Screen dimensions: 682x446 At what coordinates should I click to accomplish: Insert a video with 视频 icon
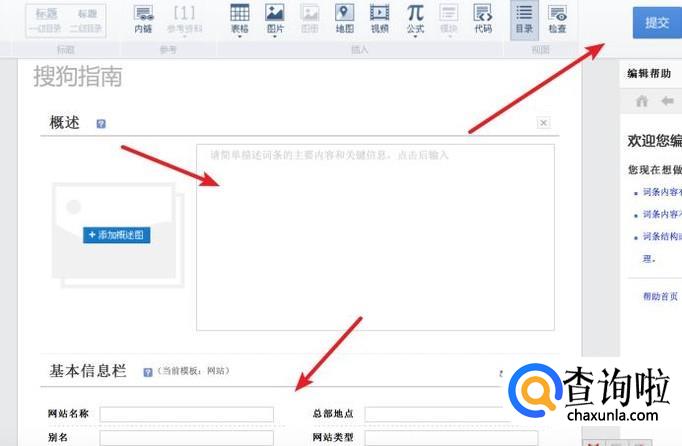[380, 19]
